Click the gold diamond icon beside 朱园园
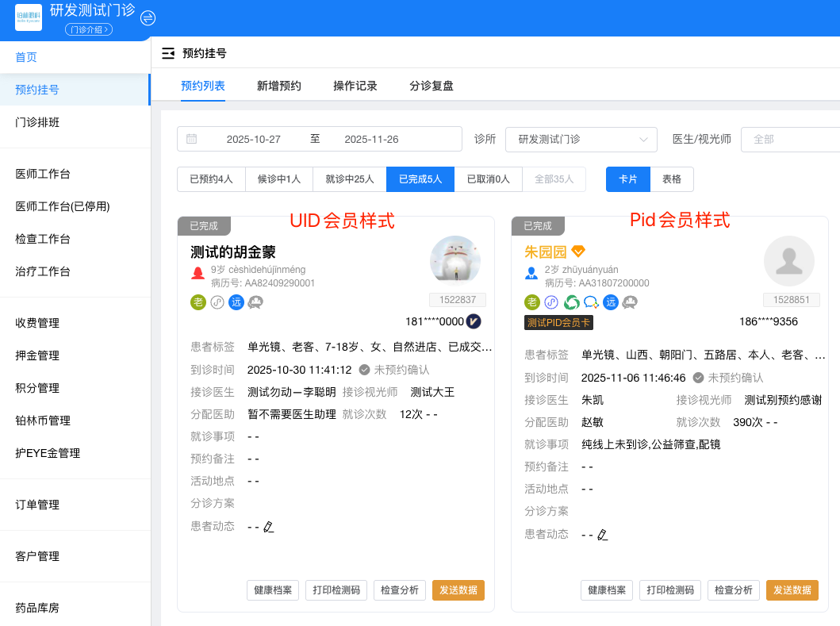The width and height of the screenshot is (840, 626). [x=578, y=252]
